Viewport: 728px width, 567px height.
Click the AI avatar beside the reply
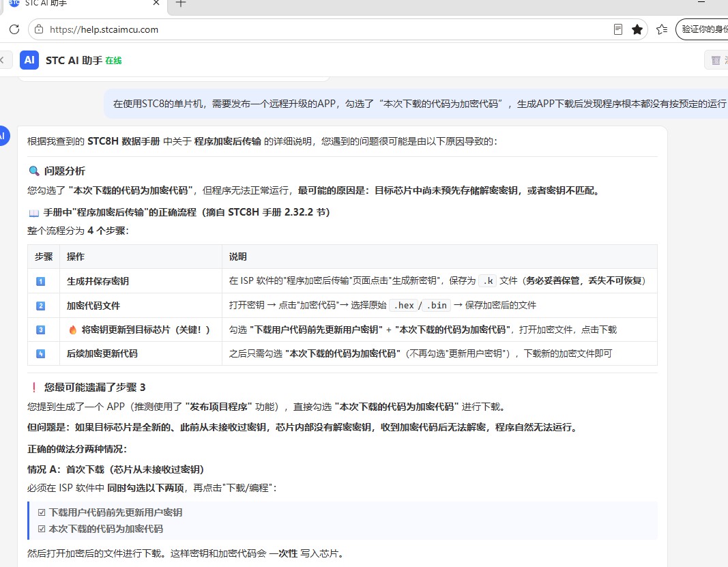[x=3, y=136]
